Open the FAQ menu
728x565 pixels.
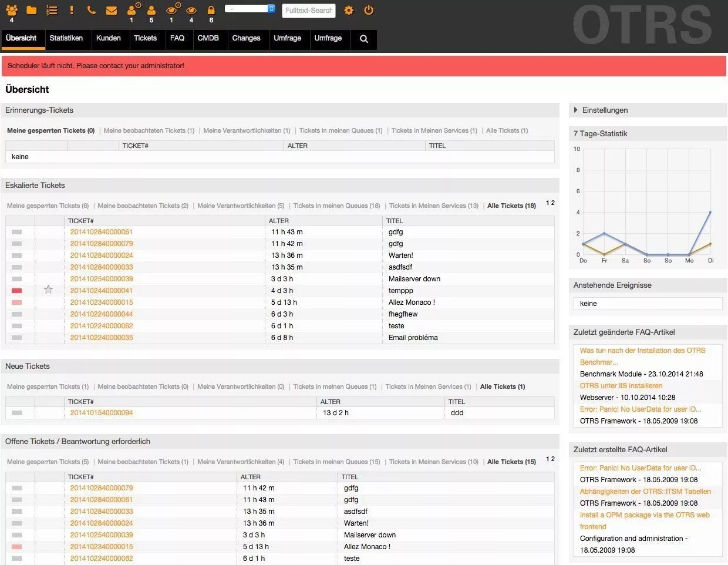point(177,38)
